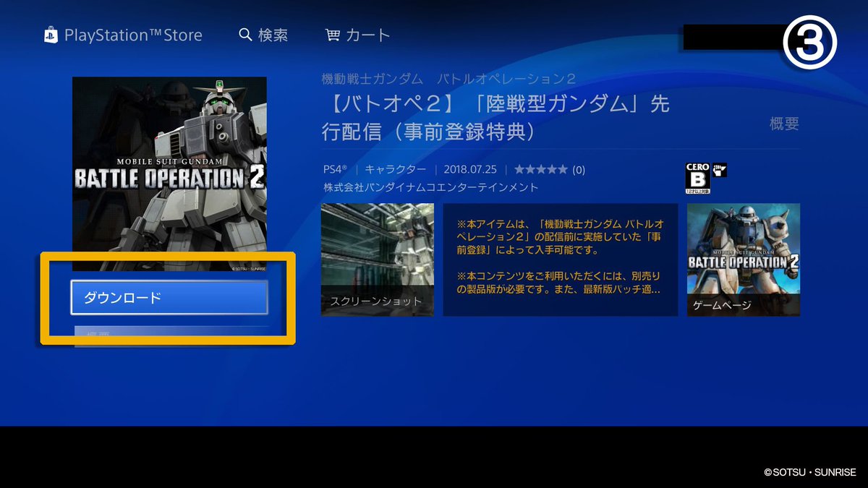868x488 pixels.
Task: Click the cart icon
Action: click(x=333, y=35)
